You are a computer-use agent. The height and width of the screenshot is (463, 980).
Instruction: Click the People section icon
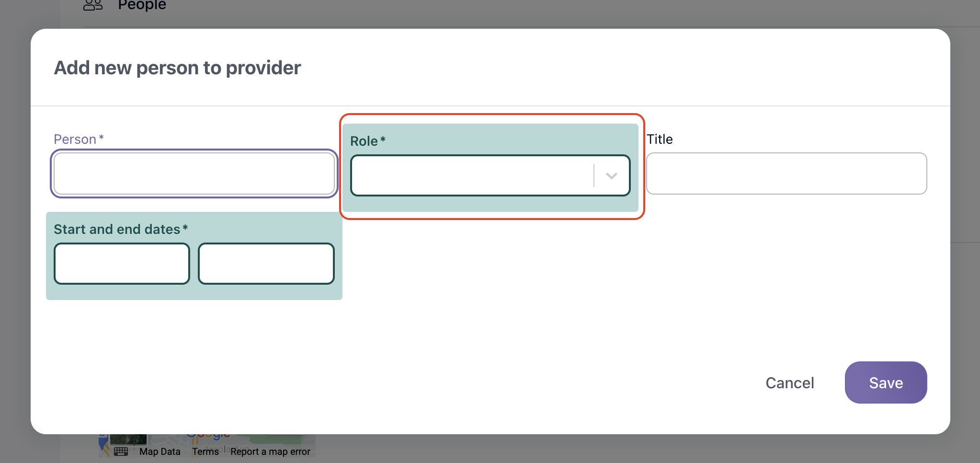(x=93, y=5)
